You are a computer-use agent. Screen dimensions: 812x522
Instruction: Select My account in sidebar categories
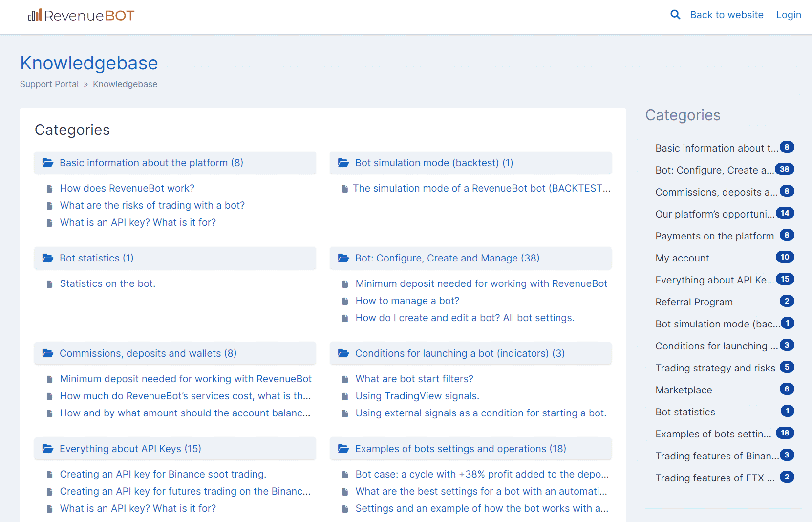click(x=682, y=258)
